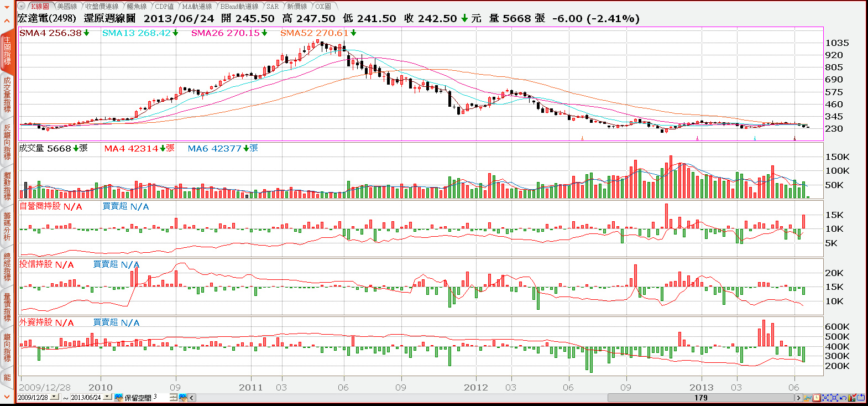The image size is (868, 406).
Task: Switch to the 收盤價連線 tab
Action: [x=102, y=6]
